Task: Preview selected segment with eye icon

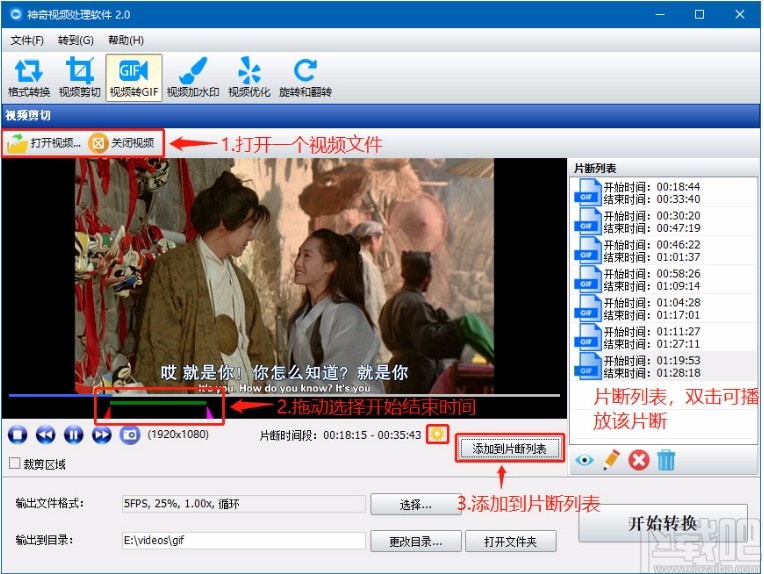Action: [x=584, y=460]
